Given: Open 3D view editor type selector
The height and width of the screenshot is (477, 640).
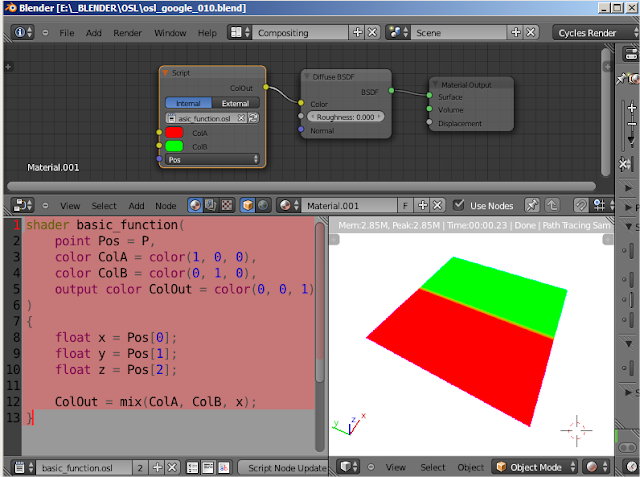Looking at the screenshot, I should [349, 466].
